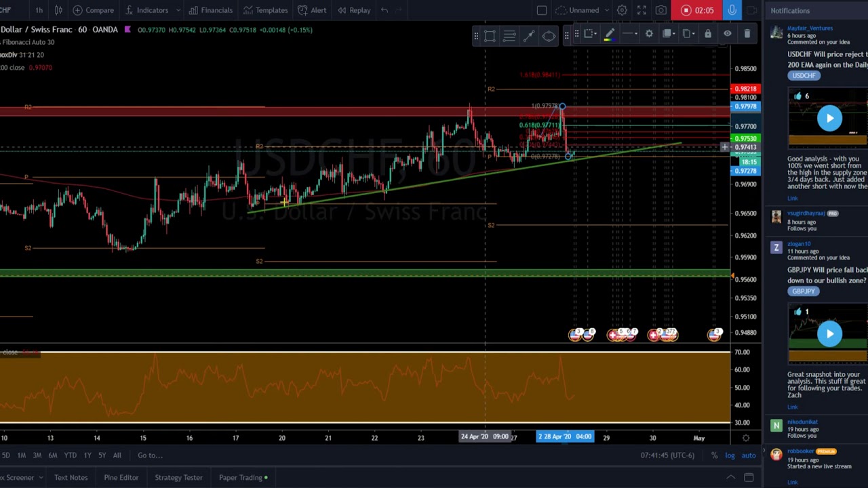
Task: Click the GBPJPY symbol tag
Action: pyautogui.click(x=804, y=291)
